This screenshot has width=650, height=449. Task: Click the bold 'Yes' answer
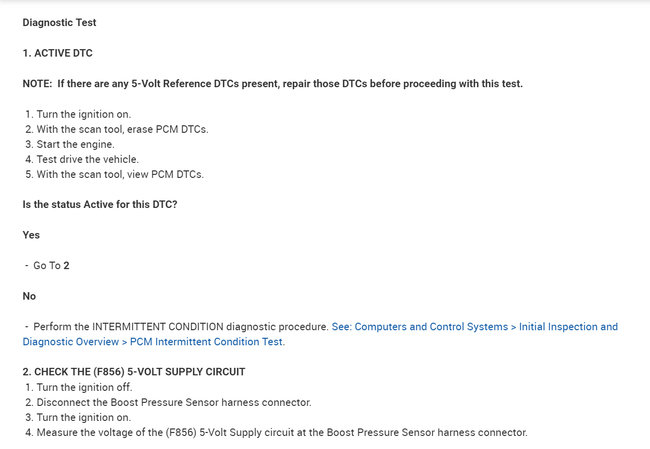[x=31, y=235]
